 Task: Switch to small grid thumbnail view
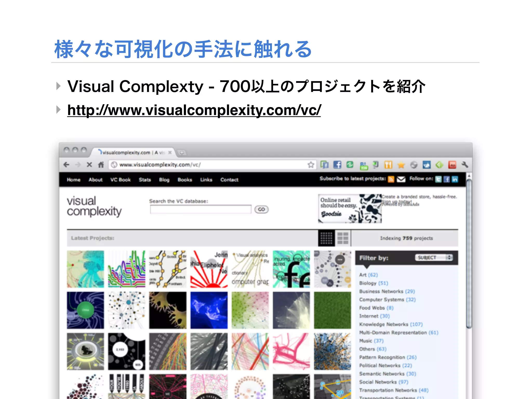coord(327,238)
